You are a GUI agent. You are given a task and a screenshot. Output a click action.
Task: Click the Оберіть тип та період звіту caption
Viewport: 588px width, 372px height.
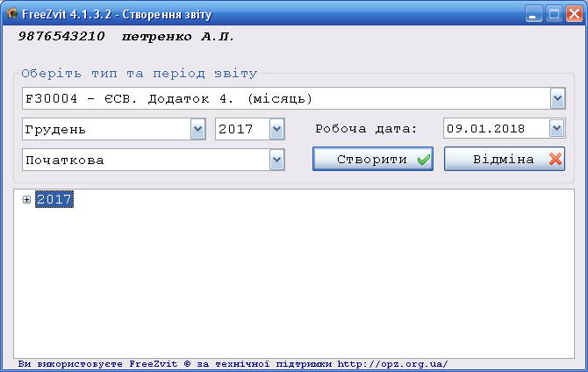[140, 73]
